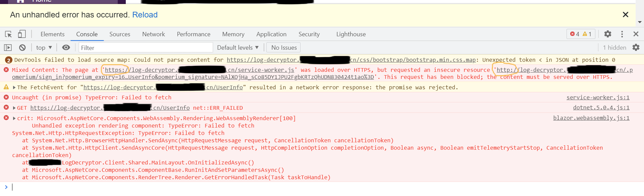Switch to the Network tab
This screenshot has height=196, width=644.
coord(153,34)
